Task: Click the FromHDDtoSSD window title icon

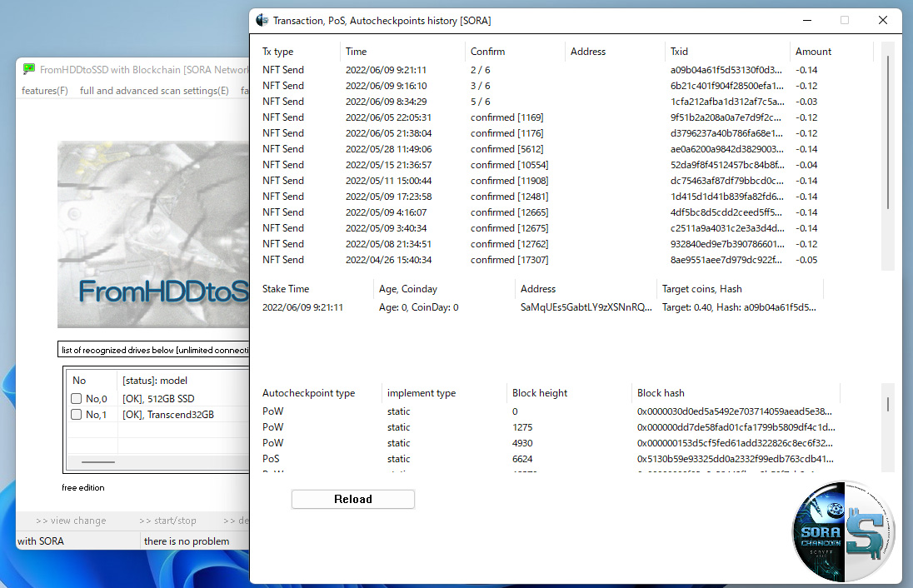Action: [x=29, y=69]
